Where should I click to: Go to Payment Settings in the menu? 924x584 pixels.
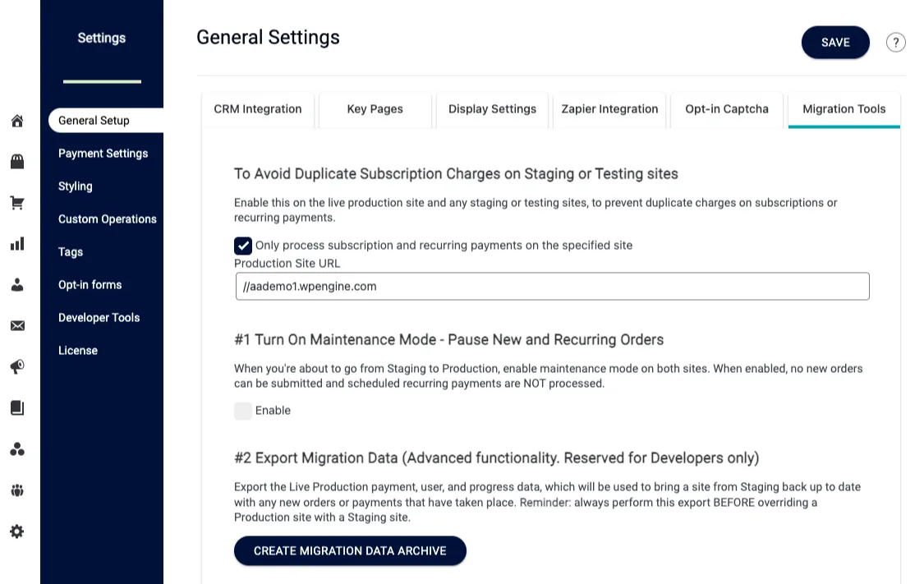point(103,154)
